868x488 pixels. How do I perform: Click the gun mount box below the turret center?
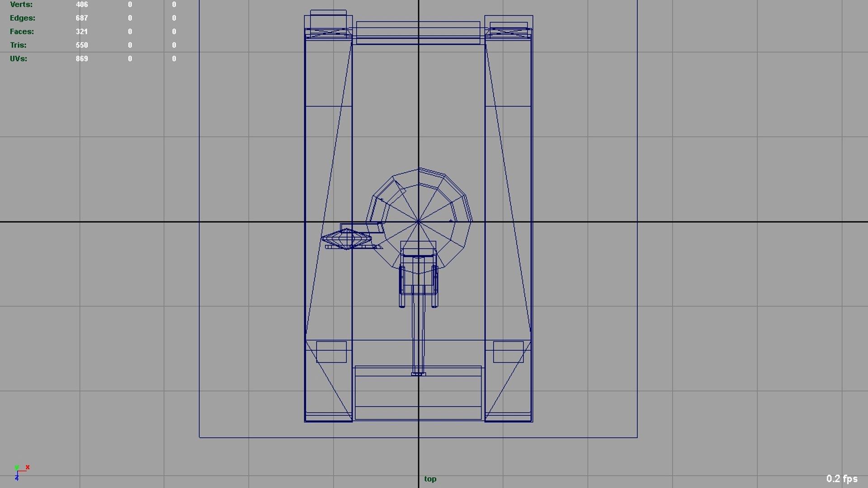tap(418, 249)
